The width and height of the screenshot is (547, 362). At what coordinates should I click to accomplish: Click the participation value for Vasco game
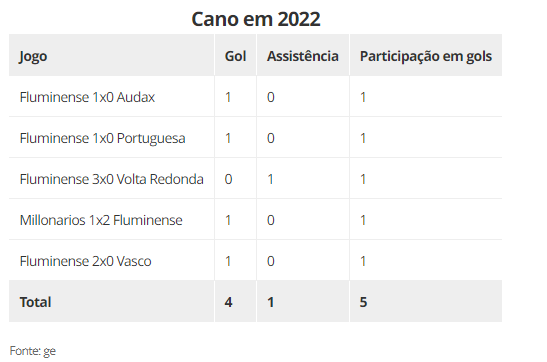coord(363,261)
